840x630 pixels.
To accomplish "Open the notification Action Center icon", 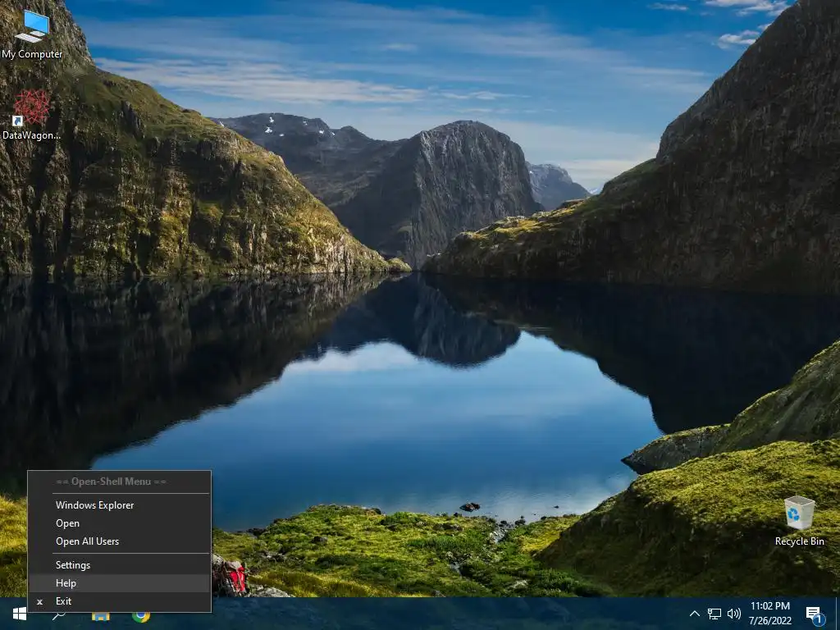I will point(815,615).
